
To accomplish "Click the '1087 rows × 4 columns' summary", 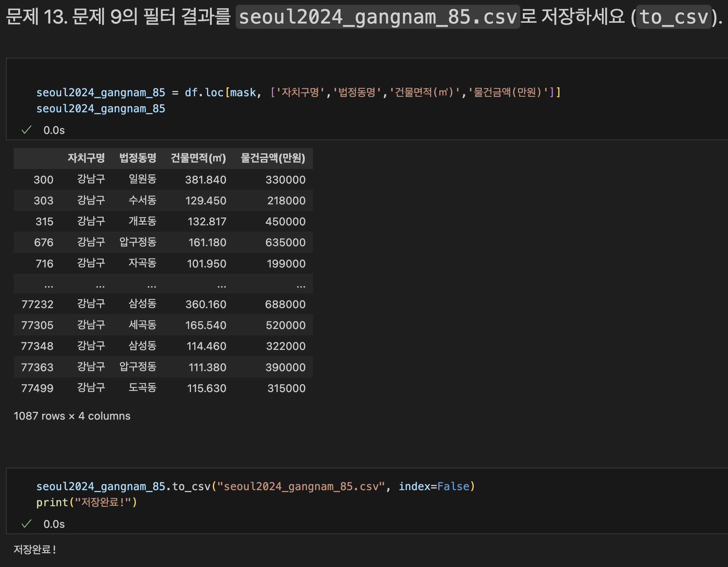I will pos(72,416).
